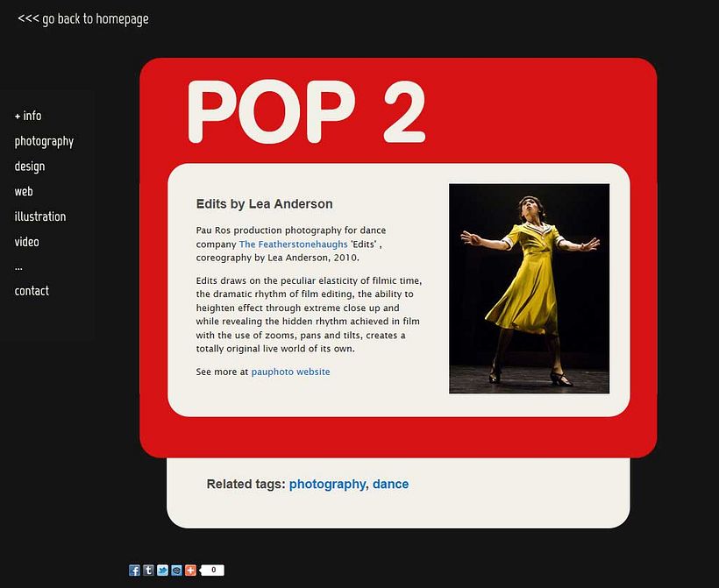Share the page on Facebook
This screenshot has height=588, width=719.
pos(134,570)
